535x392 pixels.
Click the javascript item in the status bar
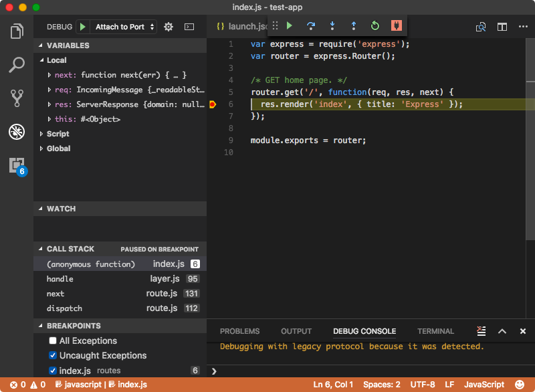(x=78, y=385)
